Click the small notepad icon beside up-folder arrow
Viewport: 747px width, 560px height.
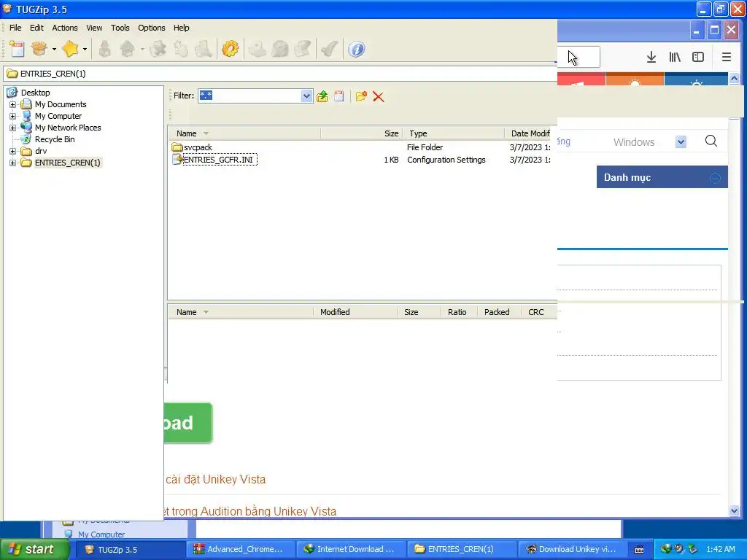point(338,96)
